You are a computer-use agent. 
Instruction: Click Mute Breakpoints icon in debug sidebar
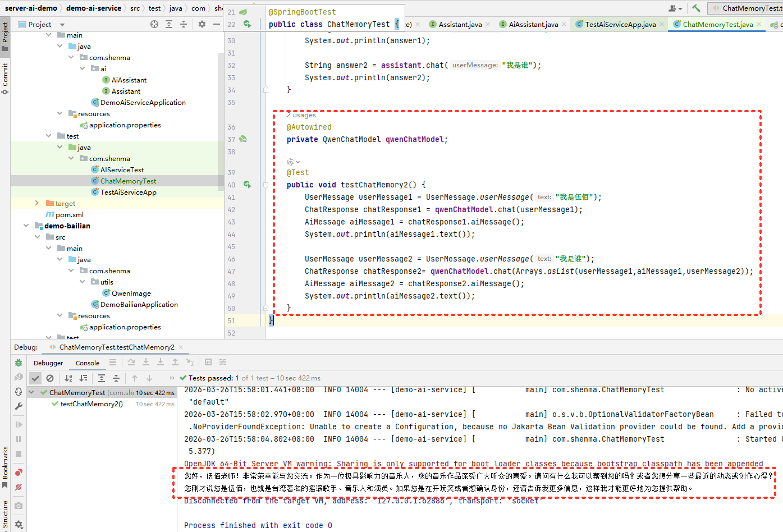pos(19,487)
